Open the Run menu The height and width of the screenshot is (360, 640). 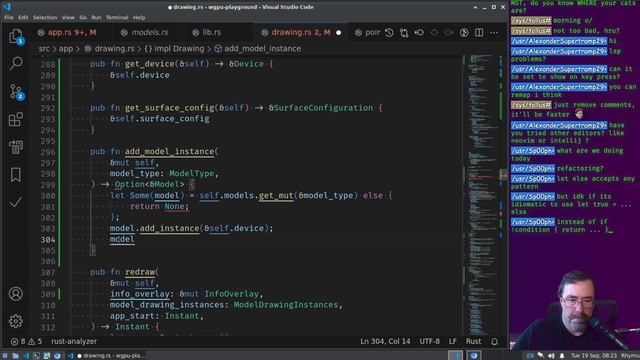[x=96, y=18]
